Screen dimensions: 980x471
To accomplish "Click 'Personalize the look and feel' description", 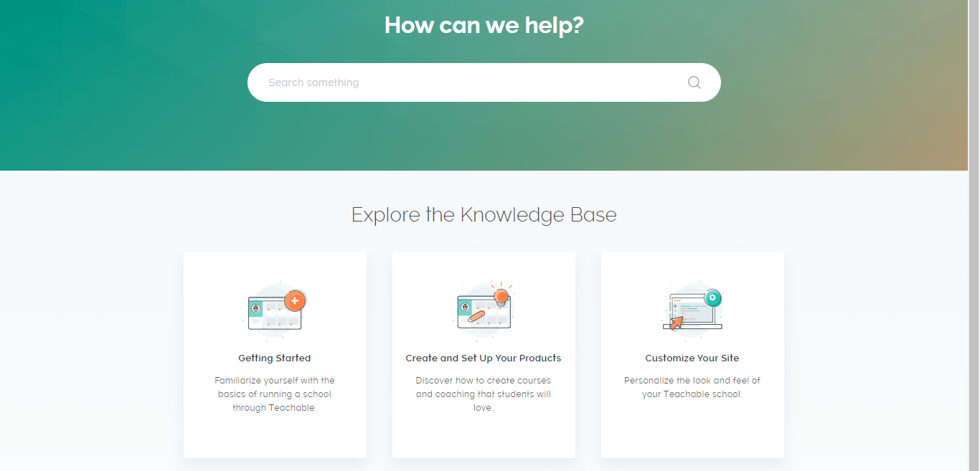I will tap(692, 387).
